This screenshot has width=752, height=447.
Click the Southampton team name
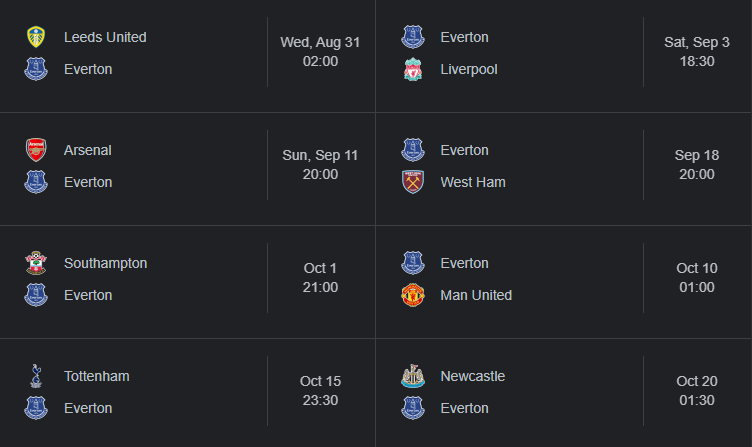106,263
